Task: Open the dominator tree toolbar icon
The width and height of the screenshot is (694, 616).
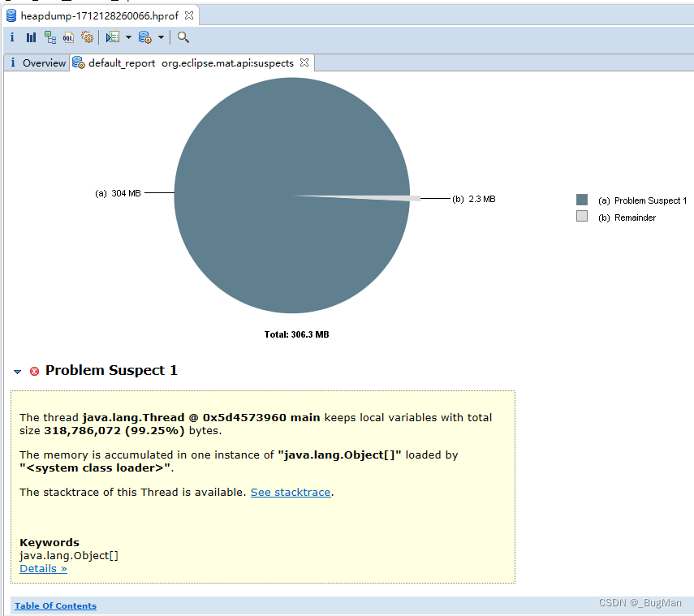Action: 50,37
